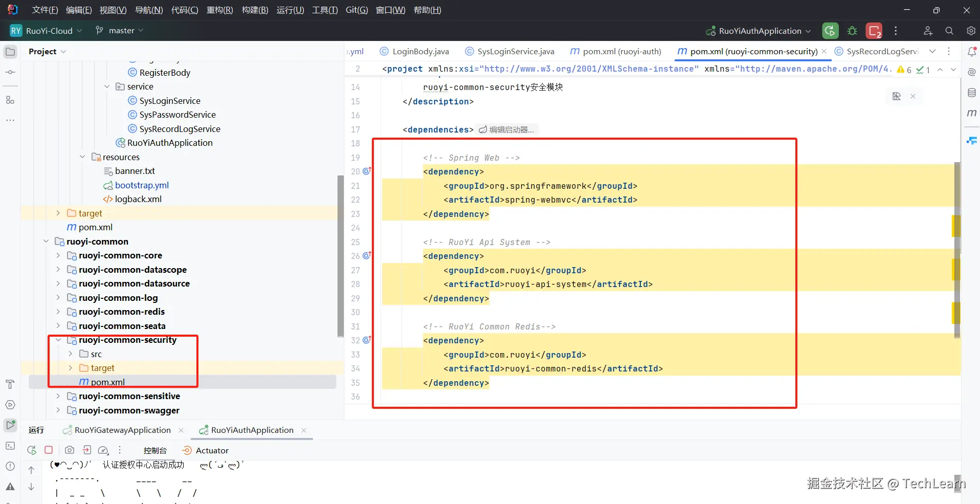Image resolution: width=980 pixels, height=504 pixels.
Task: Collapse the ruoyi-common-security module
Action: pyautogui.click(x=58, y=340)
